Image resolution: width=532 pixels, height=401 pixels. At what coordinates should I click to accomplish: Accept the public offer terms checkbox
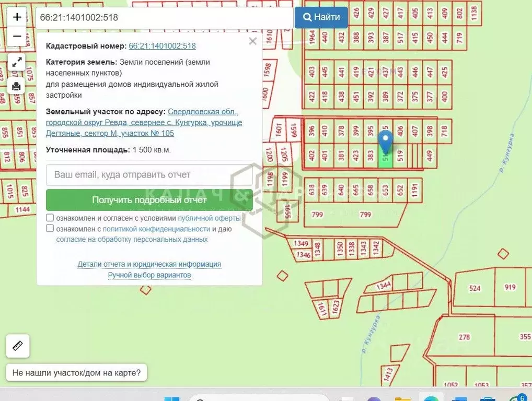[50, 218]
